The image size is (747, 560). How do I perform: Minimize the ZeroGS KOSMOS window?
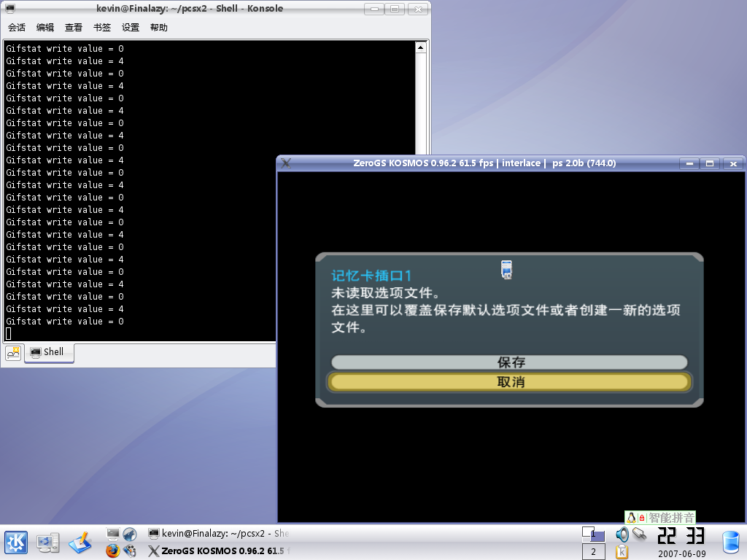[x=689, y=164]
